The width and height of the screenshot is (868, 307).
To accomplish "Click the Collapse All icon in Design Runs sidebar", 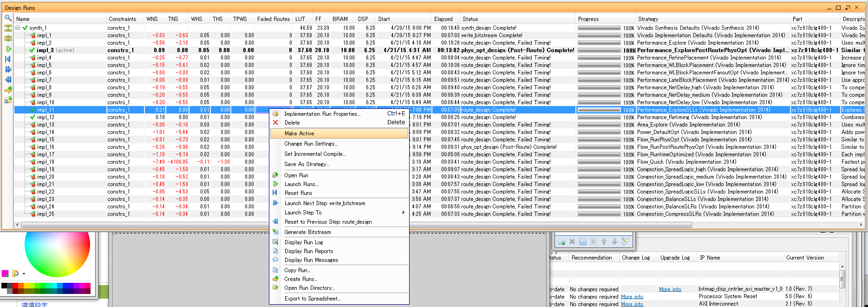I will point(8,28).
